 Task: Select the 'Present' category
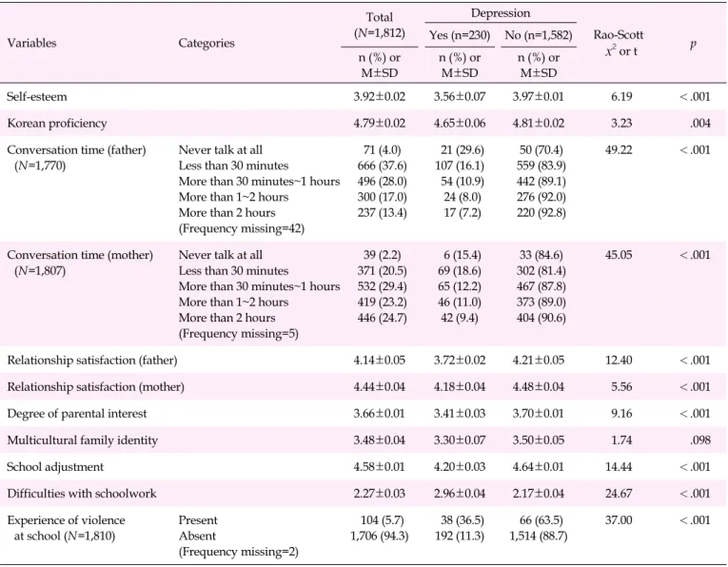[198, 520]
